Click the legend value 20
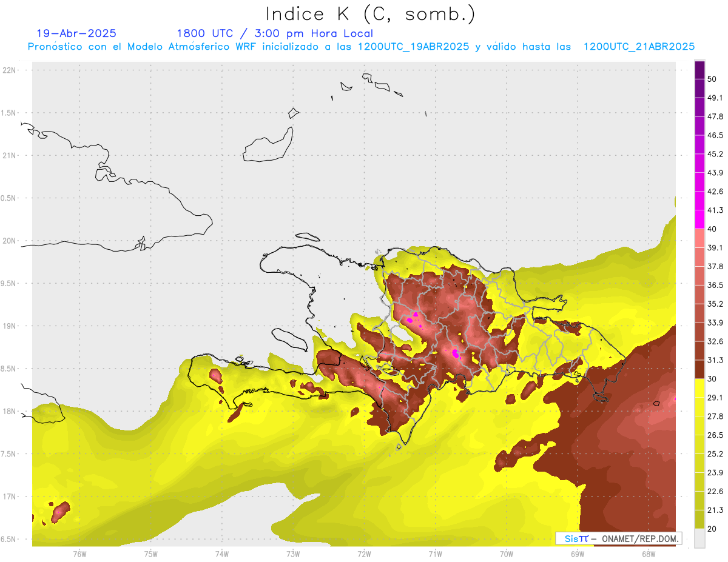 712,529
